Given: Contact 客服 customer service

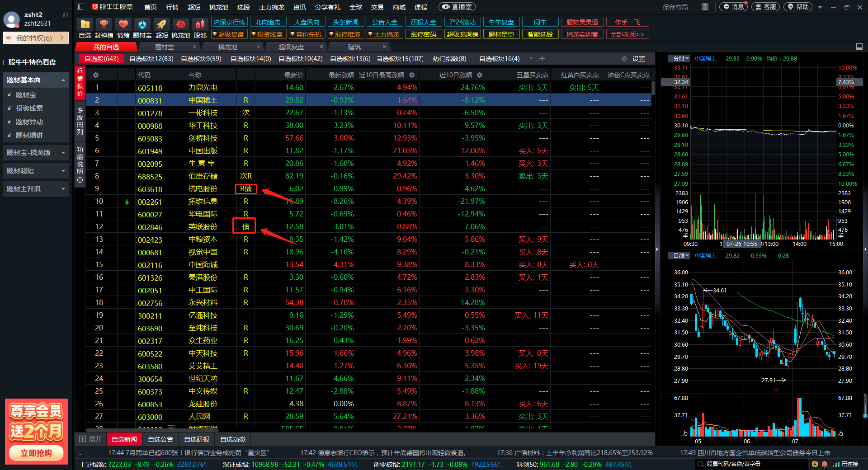Looking at the screenshot, I should coord(765,7).
